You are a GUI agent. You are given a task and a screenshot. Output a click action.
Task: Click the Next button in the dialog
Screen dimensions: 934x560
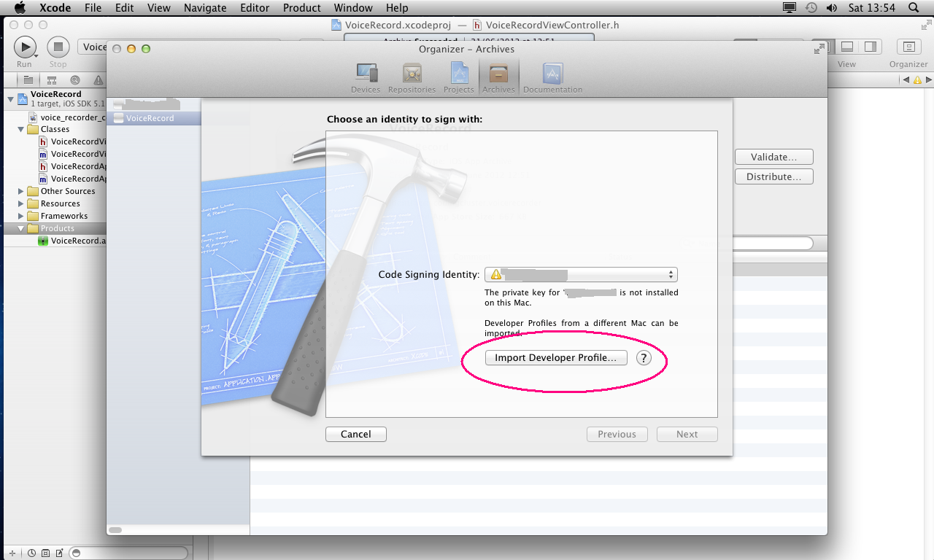pos(687,434)
